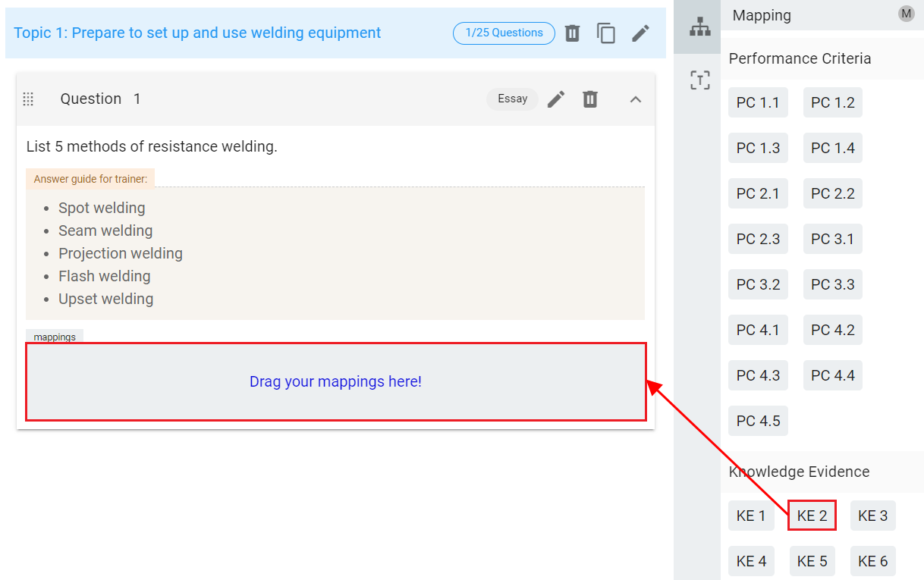Image resolution: width=924 pixels, height=580 pixels.
Task: Select the PC 4.3 mapping chip
Action: coord(758,375)
